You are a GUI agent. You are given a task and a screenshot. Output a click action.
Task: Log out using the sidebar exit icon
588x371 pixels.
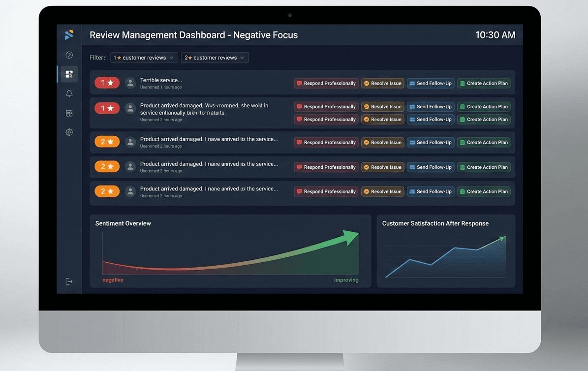tap(69, 281)
